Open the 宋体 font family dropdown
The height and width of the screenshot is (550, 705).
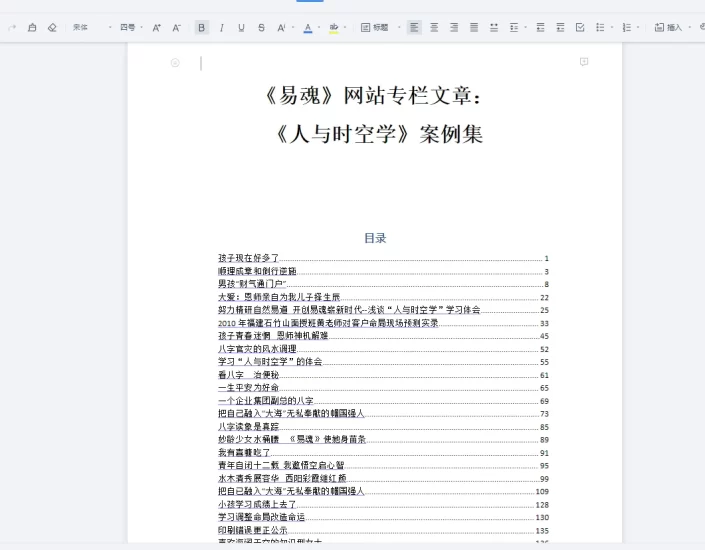[92, 28]
